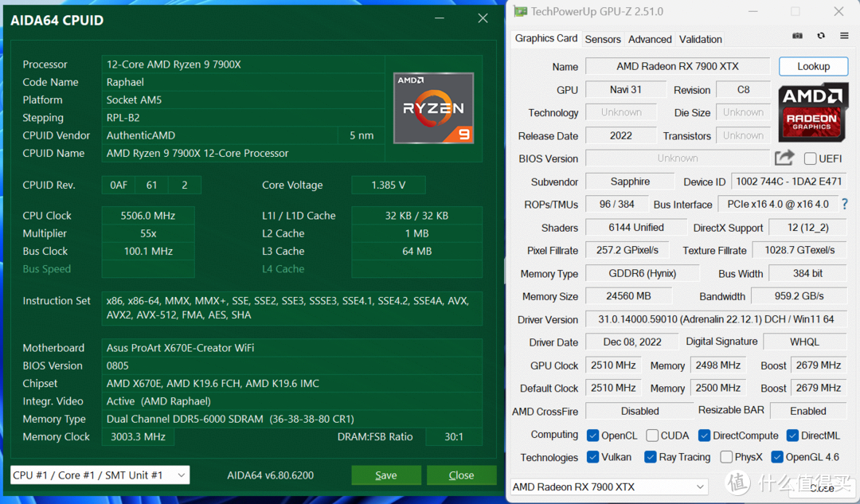Image resolution: width=860 pixels, height=504 pixels.
Task: Switch to the Validation tab
Action: click(701, 40)
